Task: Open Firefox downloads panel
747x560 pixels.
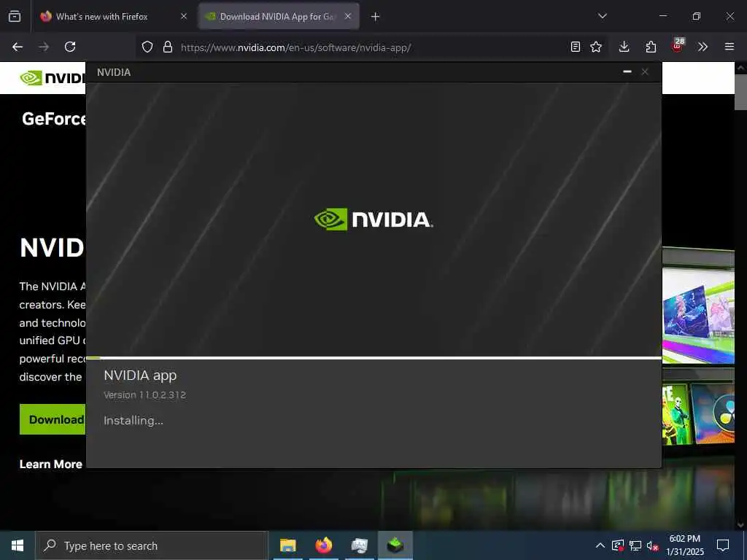Action: (x=624, y=47)
